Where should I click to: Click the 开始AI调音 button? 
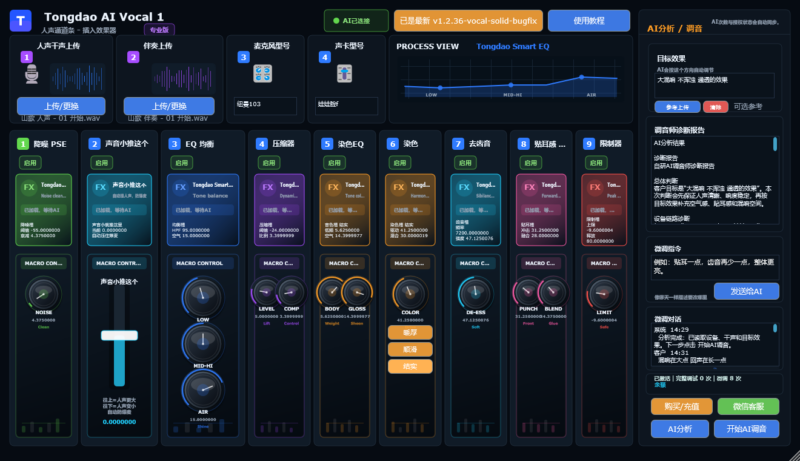[746, 429]
